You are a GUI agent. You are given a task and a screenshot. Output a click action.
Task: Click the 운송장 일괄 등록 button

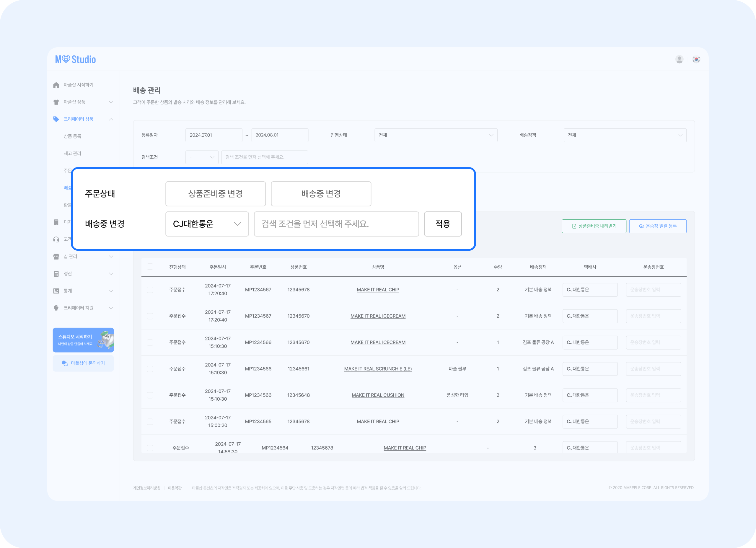pyautogui.click(x=657, y=226)
